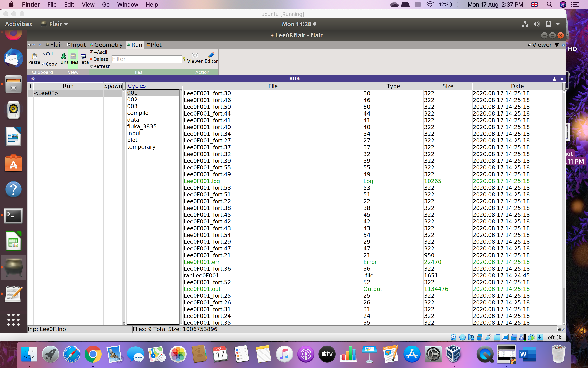Open Chrome from macOS Dock
The image size is (588, 368).
(93, 354)
